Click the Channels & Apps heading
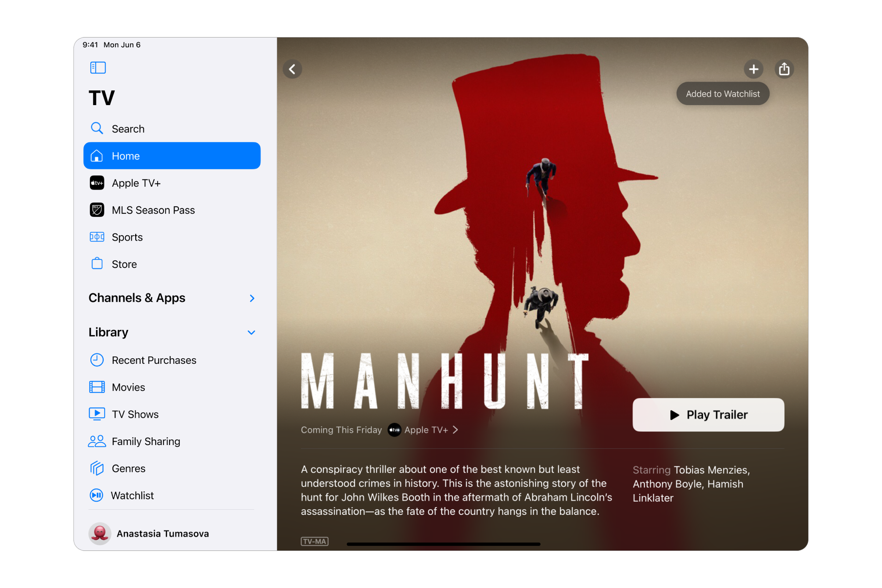Image resolution: width=882 pixels, height=588 pixels. [x=137, y=298]
